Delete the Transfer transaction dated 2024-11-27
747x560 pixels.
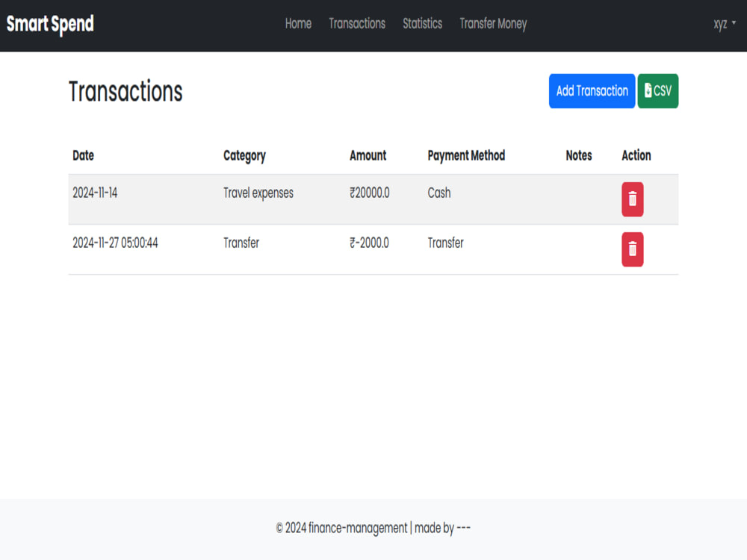coord(632,249)
